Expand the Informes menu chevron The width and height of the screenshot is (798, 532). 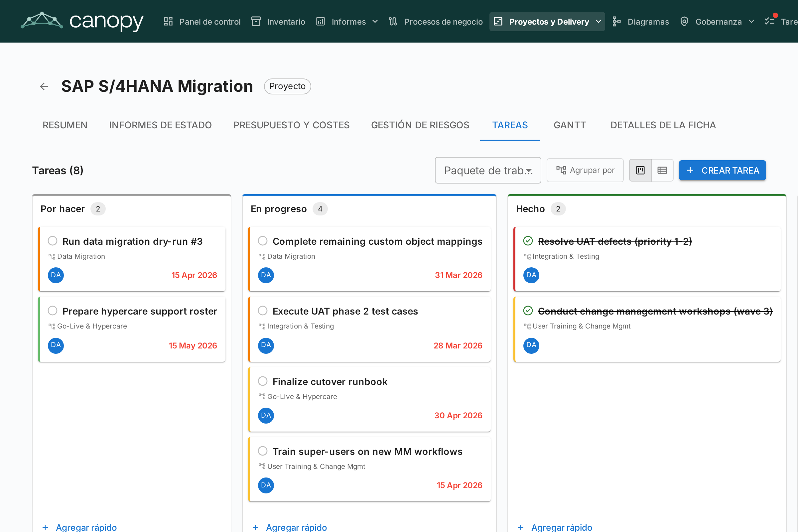pyautogui.click(x=375, y=21)
